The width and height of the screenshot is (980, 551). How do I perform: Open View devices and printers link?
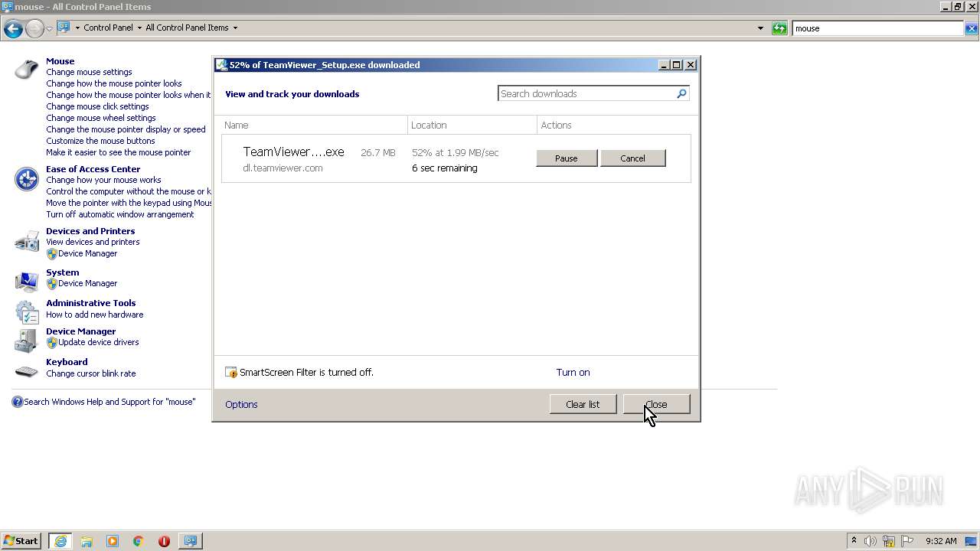point(93,242)
